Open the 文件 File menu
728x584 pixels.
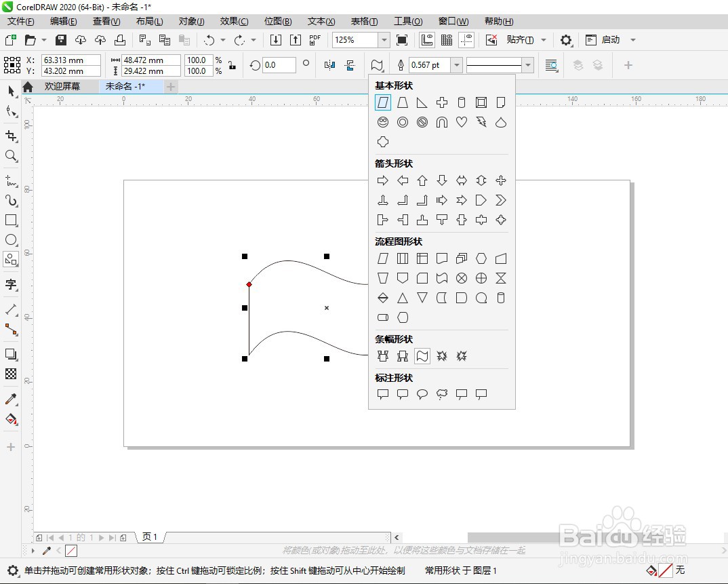(x=21, y=22)
